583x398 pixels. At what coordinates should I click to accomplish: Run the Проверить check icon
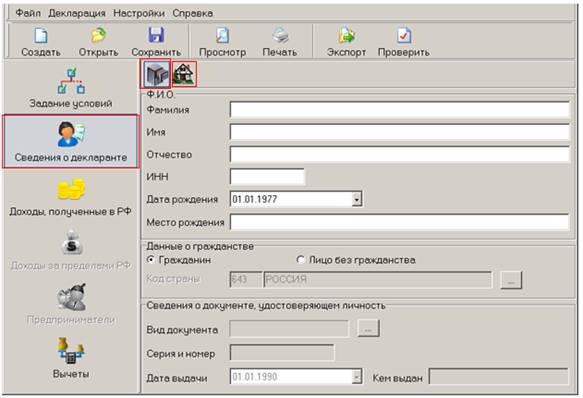404,36
